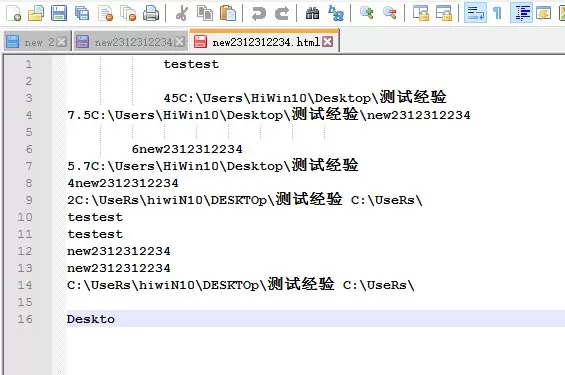This screenshot has width=565, height=375.
Task: Click the line 4 text starting 7.5C:\Users
Action: 269,115
